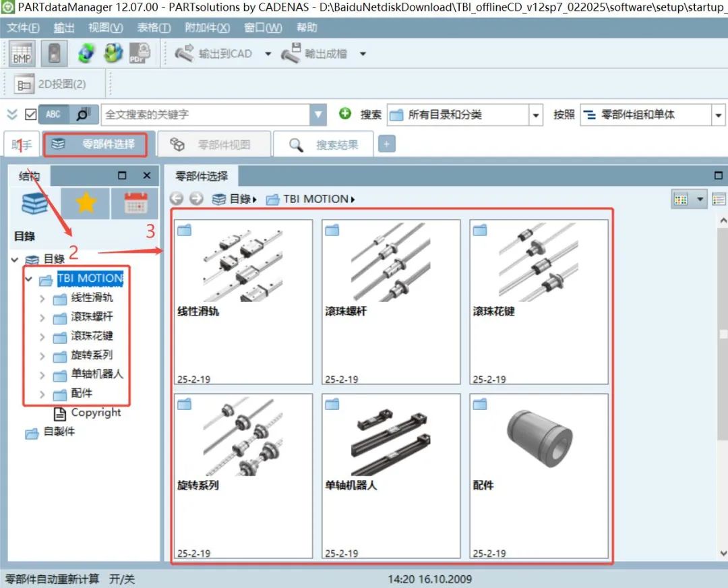Expand the 线性滑轨 tree node
This screenshot has height=588, width=728.
42,299
